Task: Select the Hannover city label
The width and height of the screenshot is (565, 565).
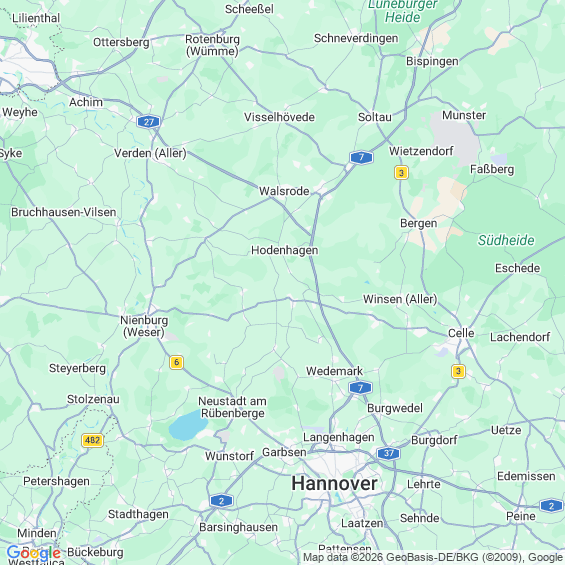Action: 334,483
